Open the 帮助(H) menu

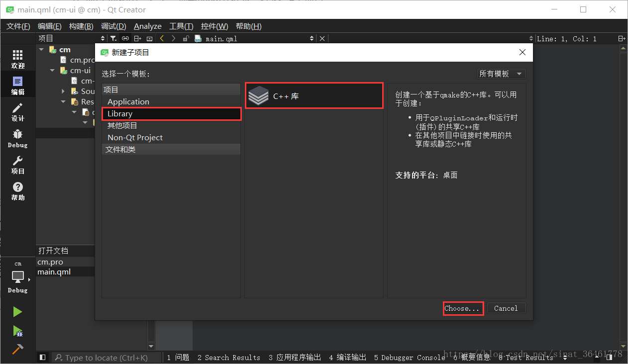click(x=248, y=26)
